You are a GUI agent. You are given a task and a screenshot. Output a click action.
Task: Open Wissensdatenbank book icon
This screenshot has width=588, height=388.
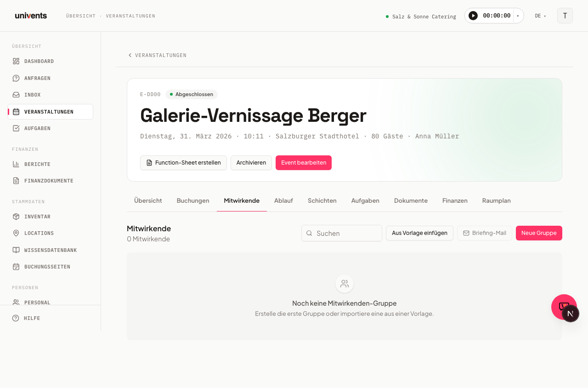coord(16,250)
